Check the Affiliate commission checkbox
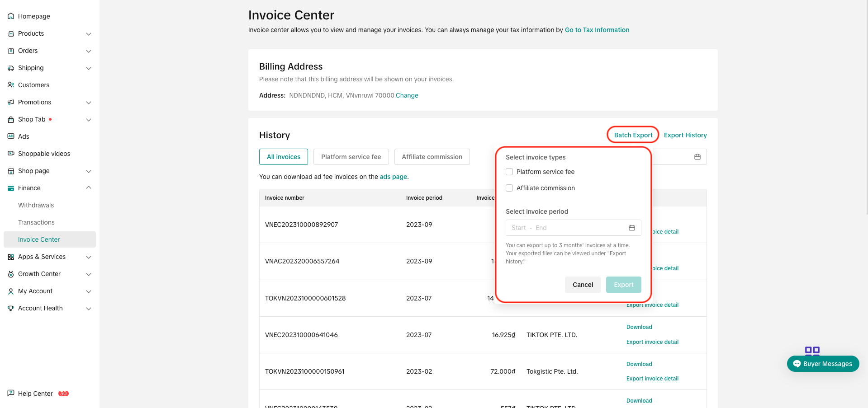Screen dimensions: 868x408 pos(509,188)
